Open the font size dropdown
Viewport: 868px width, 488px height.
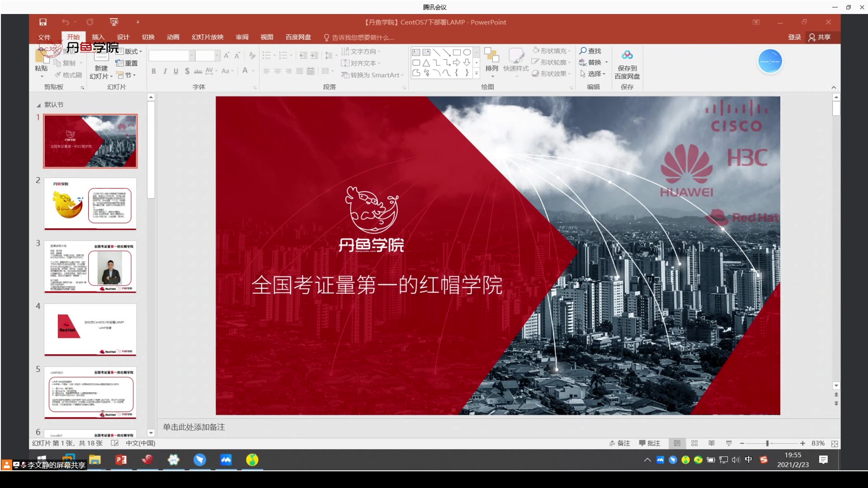point(216,55)
